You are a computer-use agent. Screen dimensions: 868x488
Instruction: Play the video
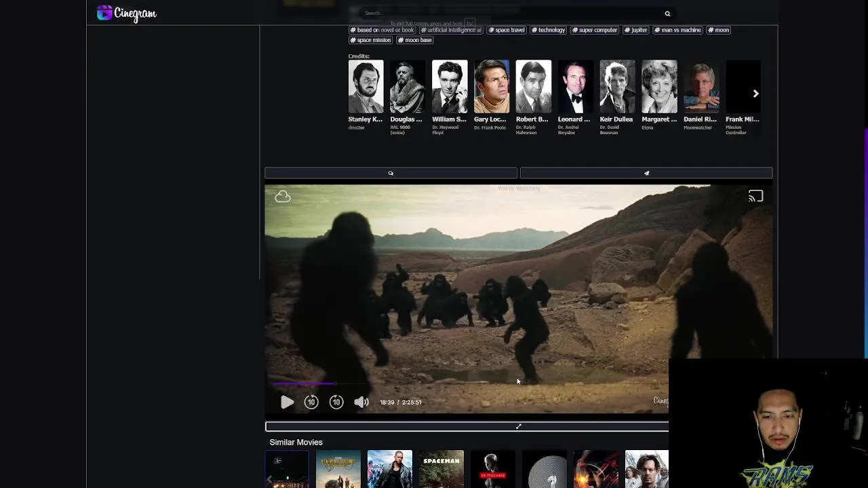287,403
